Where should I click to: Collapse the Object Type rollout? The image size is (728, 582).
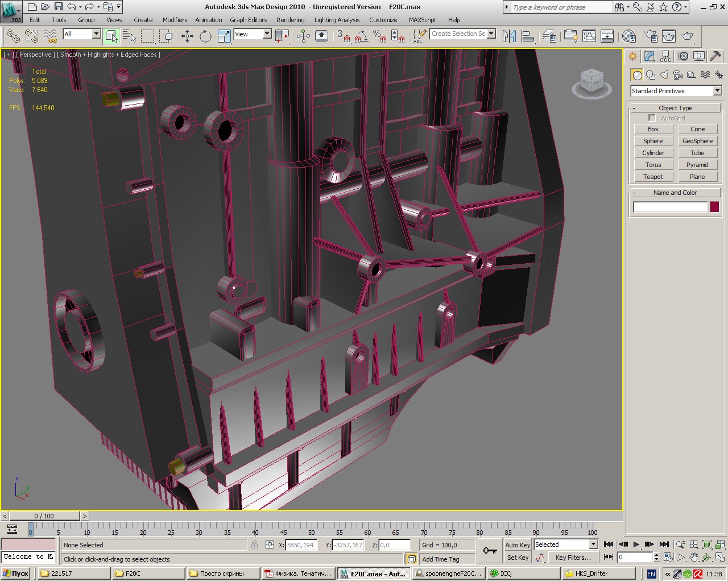[x=675, y=108]
